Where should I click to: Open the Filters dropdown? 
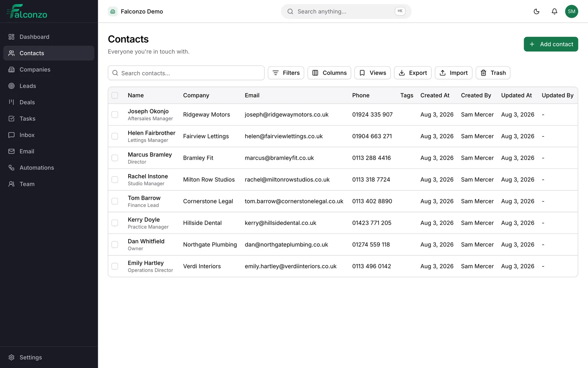(286, 73)
